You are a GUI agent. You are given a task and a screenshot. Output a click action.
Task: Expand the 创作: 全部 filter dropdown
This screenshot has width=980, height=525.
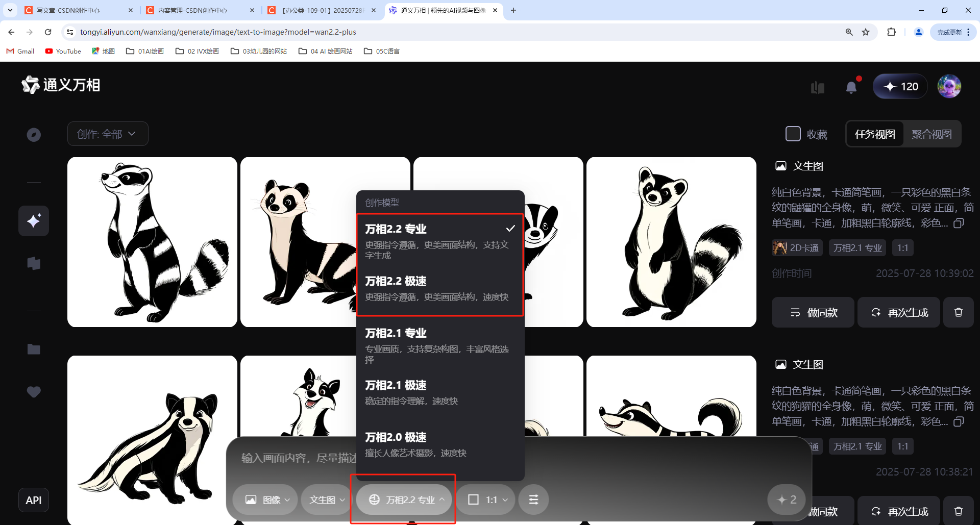pos(108,134)
